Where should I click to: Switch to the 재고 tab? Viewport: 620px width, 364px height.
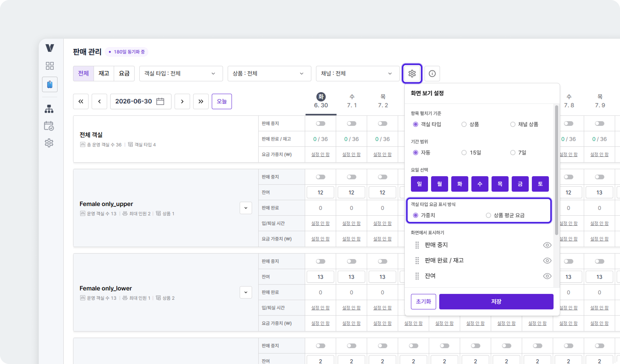point(104,73)
